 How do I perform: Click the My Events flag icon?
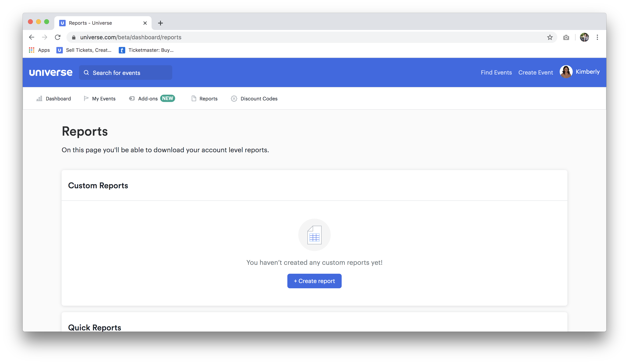pos(86,98)
